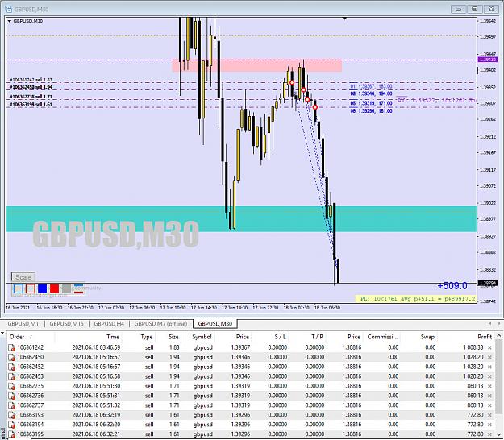The image size is (504, 440).
Task: Close order 106362452 with its x icon
Action: [x=489, y=367]
